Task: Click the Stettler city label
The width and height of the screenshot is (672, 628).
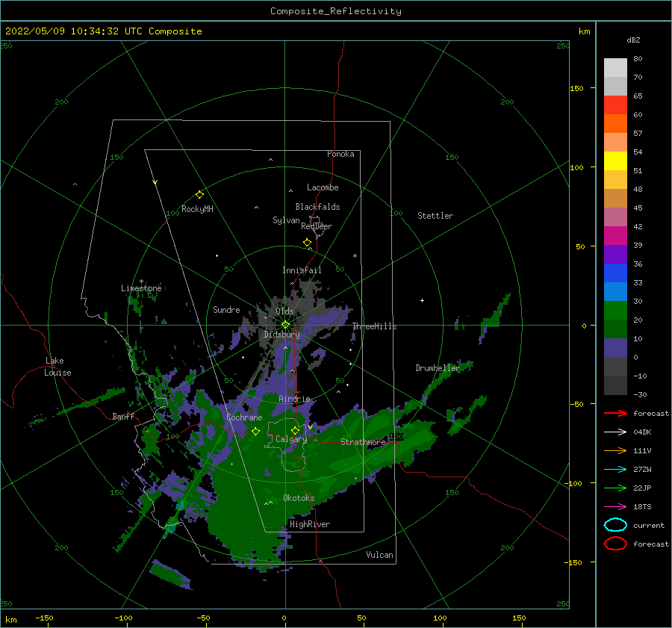Action: coord(435,216)
